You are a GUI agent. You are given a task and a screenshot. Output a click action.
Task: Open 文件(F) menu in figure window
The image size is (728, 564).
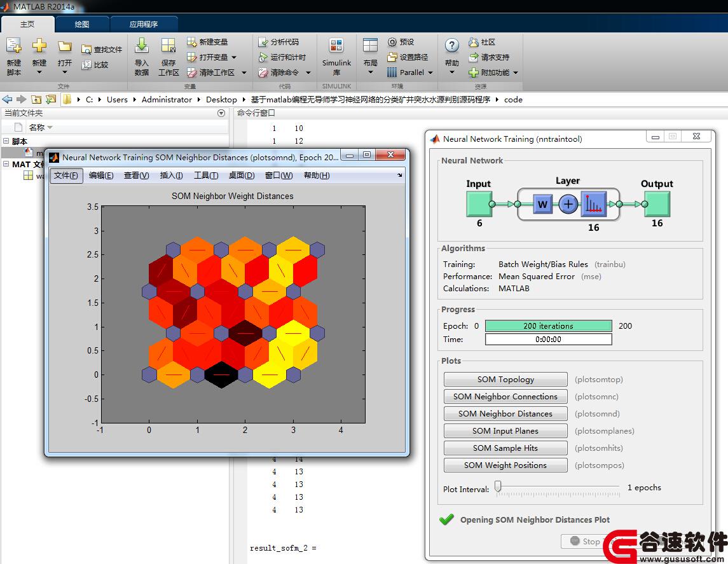(x=66, y=175)
